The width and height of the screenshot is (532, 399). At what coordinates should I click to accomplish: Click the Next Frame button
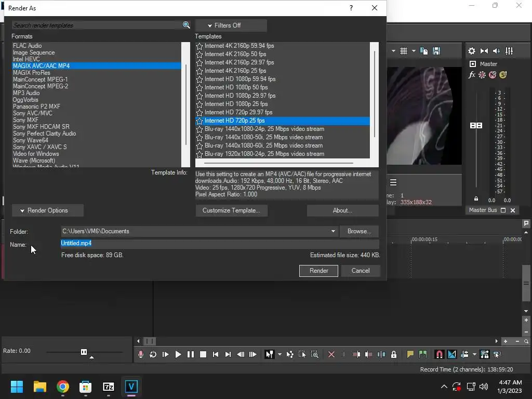pyautogui.click(x=253, y=354)
